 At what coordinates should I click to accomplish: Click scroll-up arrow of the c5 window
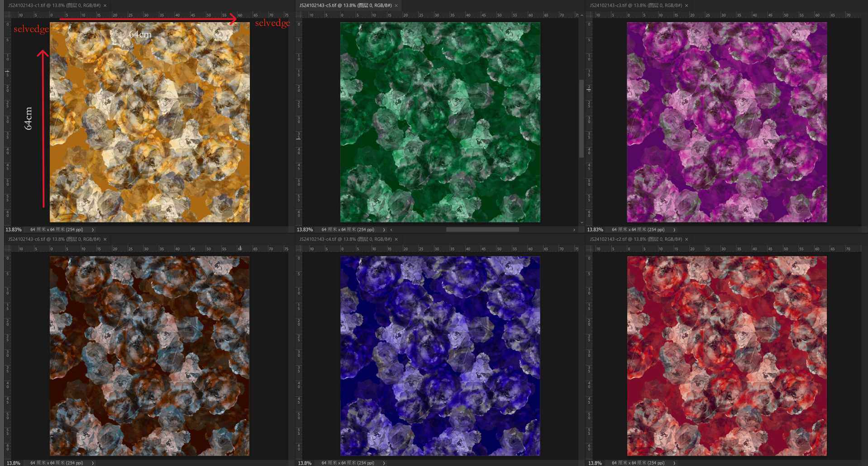click(x=582, y=15)
